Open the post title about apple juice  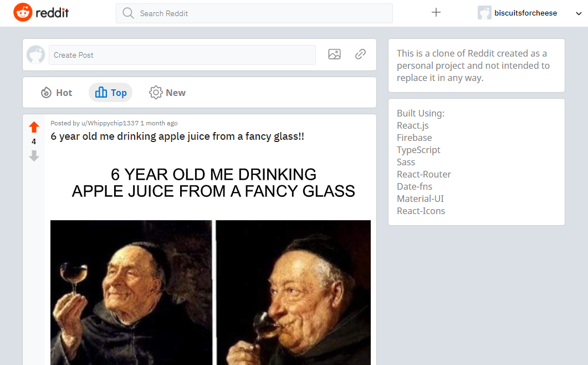177,136
